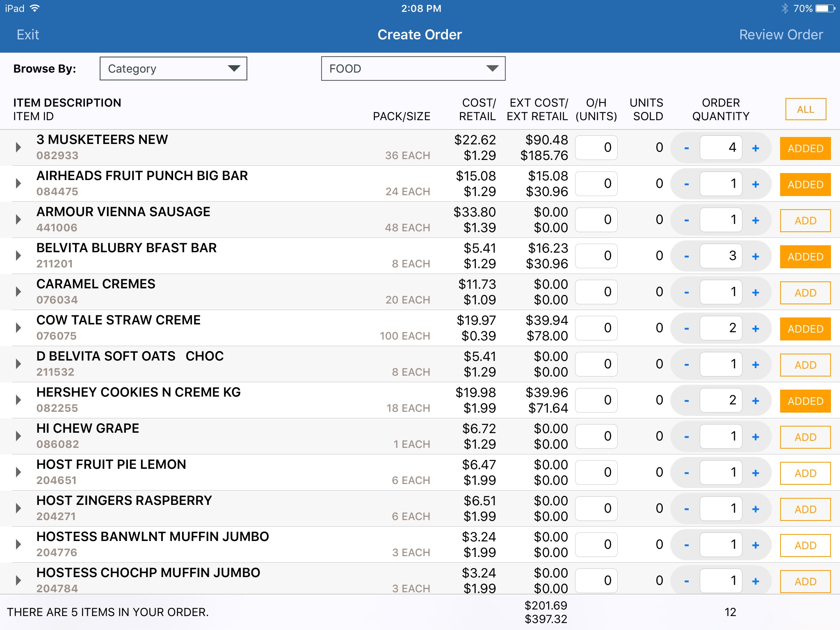840x630 pixels.
Task: Tap plus for AIRHEADS FRUIT PUNCH BIG BAR
Action: click(756, 184)
